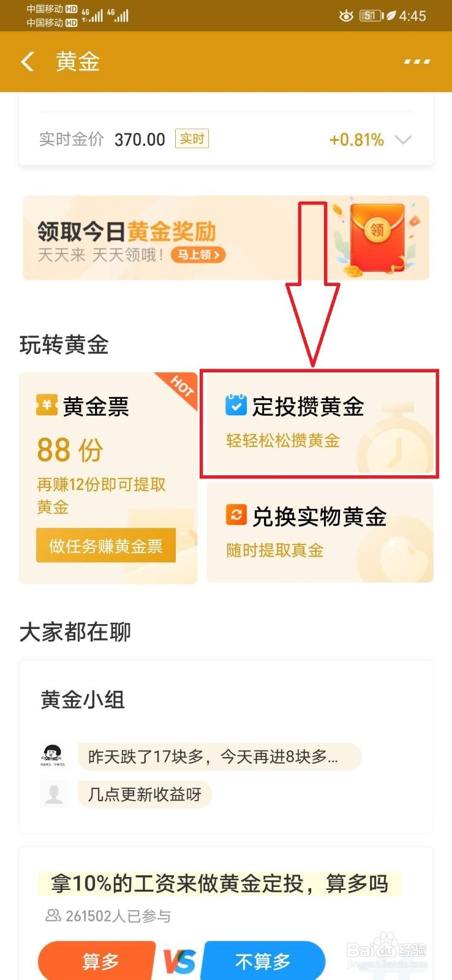Image resolution: width=452 pixels, height=980 pixels.
Task: Tap the first commenter's avatar
Action: (53, 756)
